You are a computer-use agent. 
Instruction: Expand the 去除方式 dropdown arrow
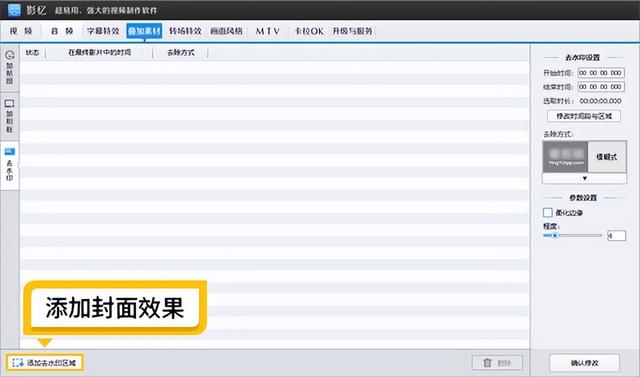pyautogui.click(x=584, y=178)
